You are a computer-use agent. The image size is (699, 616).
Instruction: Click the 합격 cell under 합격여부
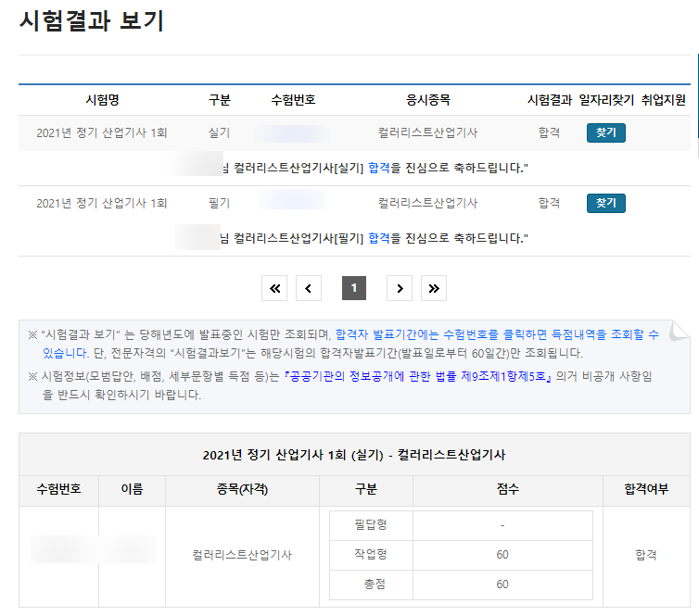[646, 555]
